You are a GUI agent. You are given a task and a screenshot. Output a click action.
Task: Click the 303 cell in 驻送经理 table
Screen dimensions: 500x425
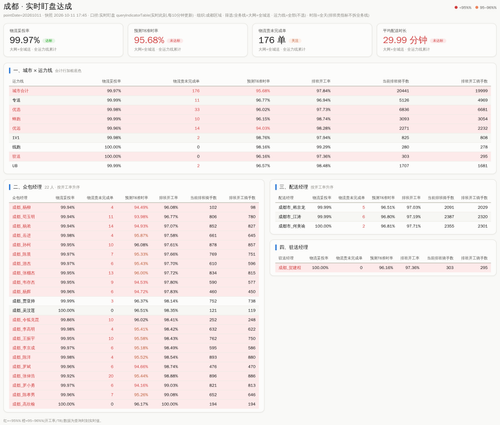point(450,268)
